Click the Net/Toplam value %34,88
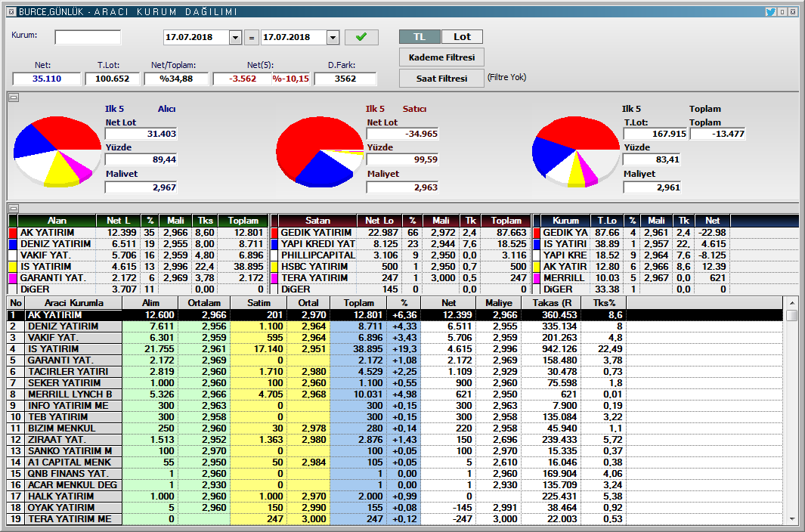 [x=176, y=79]
